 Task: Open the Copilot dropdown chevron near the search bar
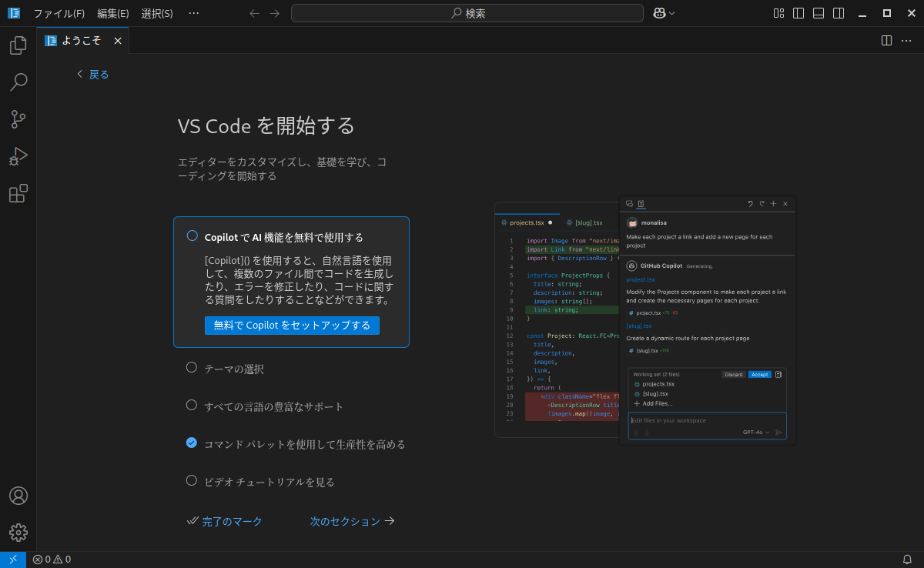click(x=670, y=12)
